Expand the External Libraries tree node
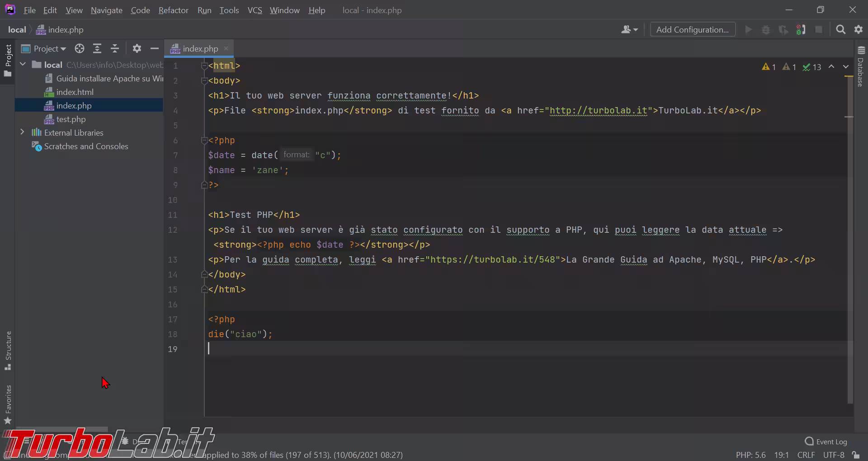The width and height of the screenshot is (868, 461). click(x=22, y=132)
